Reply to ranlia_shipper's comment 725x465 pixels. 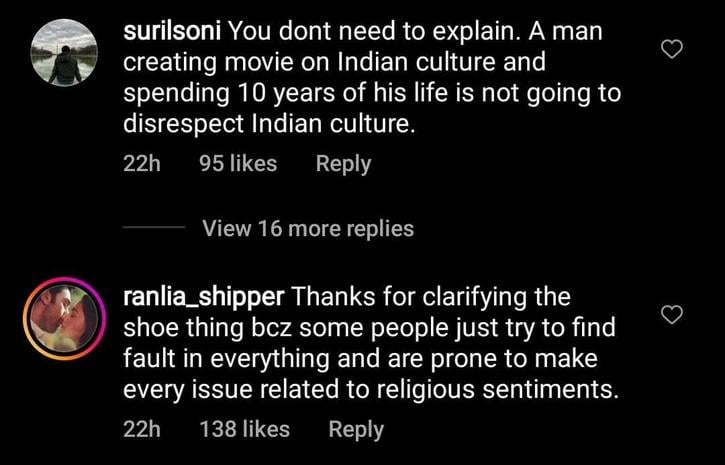356,429
